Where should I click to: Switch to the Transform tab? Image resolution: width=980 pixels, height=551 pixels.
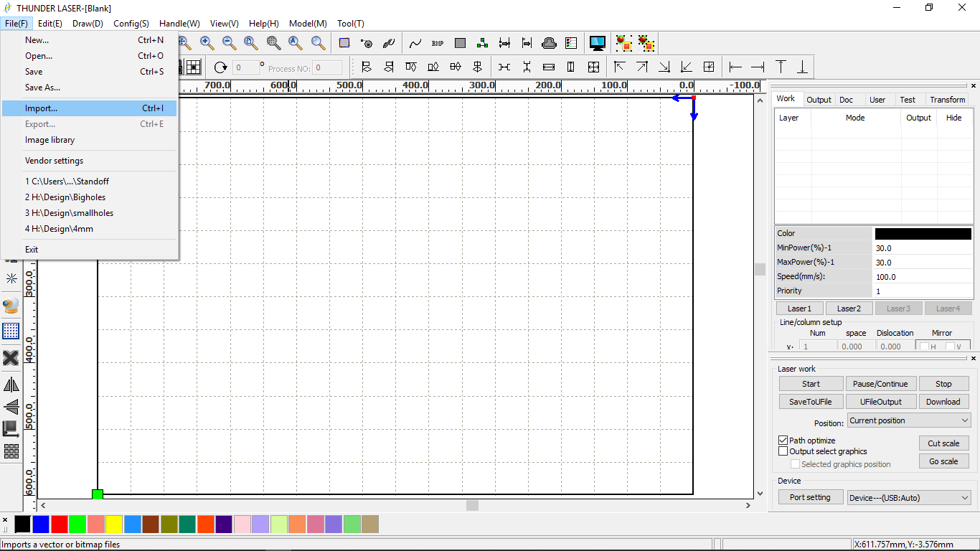point(947,100)
